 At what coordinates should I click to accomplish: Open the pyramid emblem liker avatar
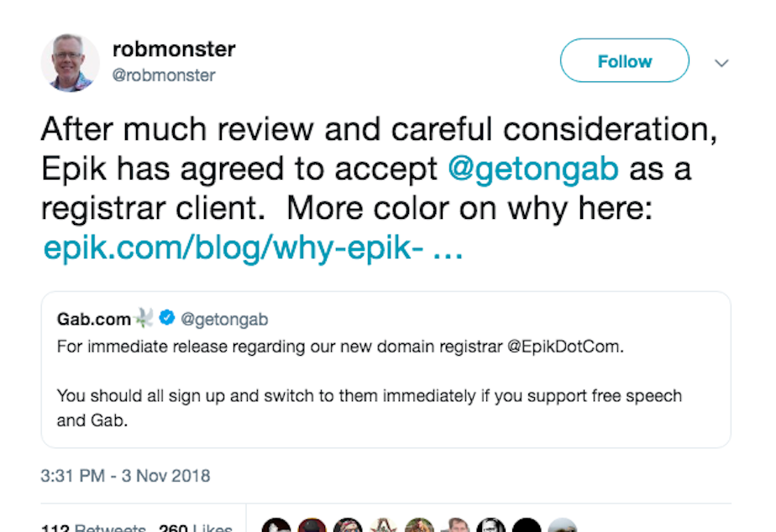click(384, 527)
